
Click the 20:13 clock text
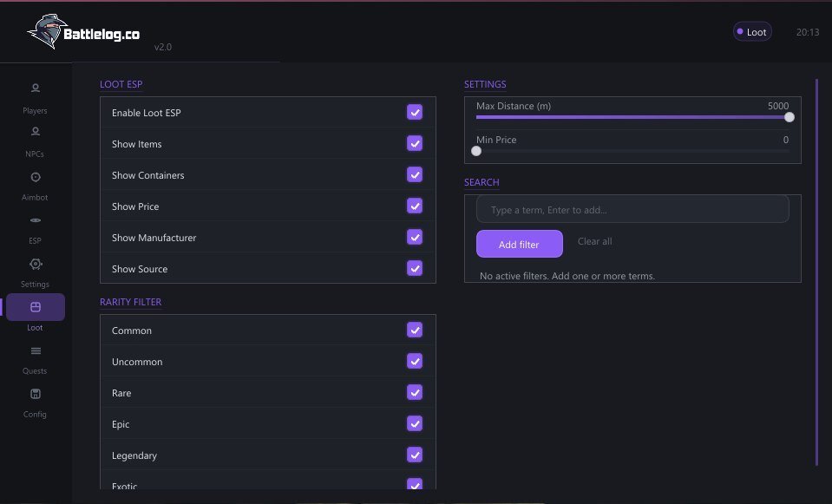[x=808, y=32]
